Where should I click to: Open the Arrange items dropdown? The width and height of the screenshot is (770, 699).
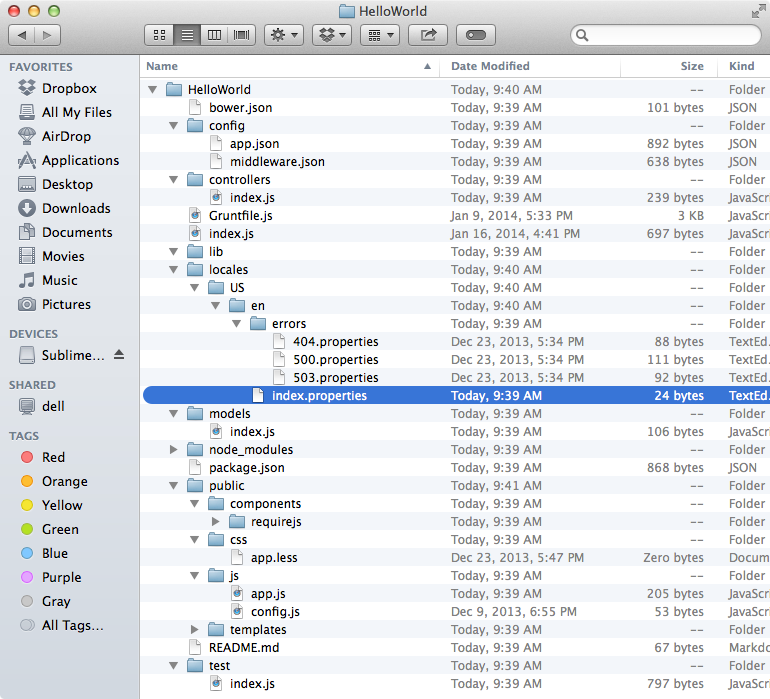tap(380, 35)
